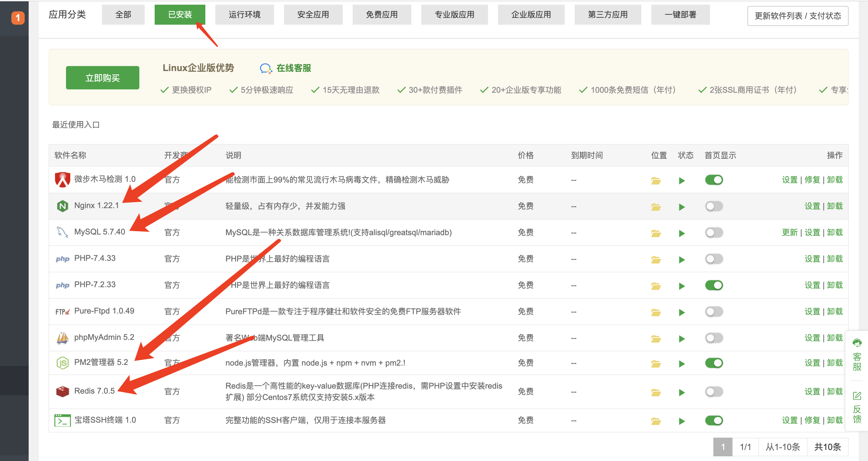The width and height of the screenshot is (868, 461).
Task: Switch to the 专业版应用 category tab
Action: click(454, 14)
